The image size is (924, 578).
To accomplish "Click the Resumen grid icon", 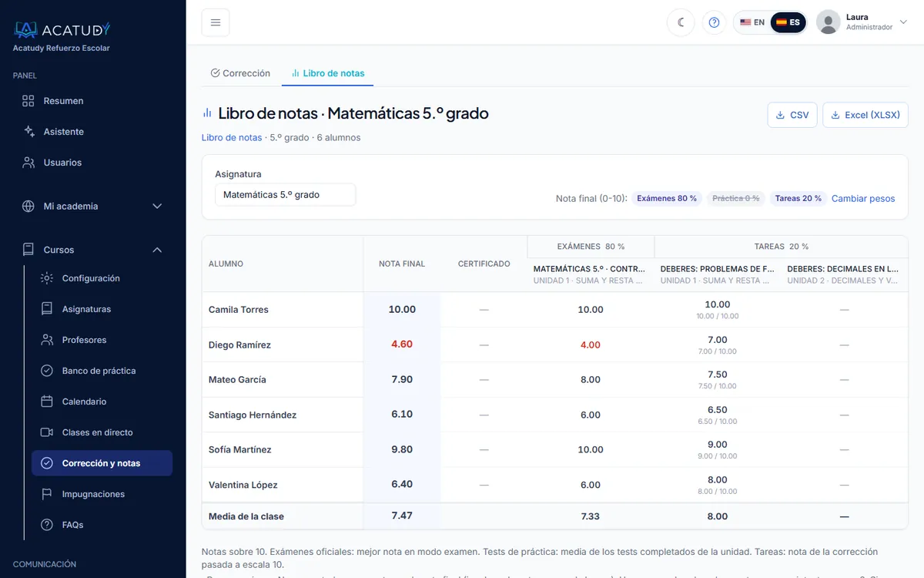I will point(28,101).
